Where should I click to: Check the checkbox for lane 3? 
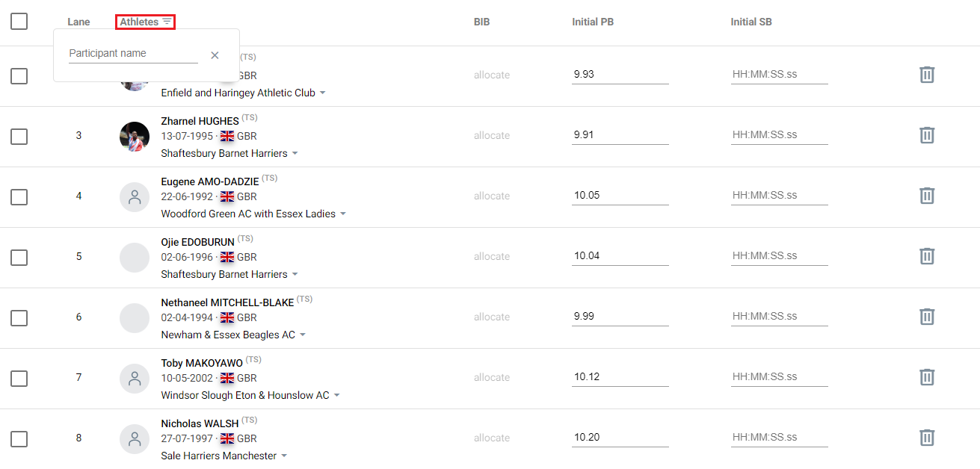point(19,136)
